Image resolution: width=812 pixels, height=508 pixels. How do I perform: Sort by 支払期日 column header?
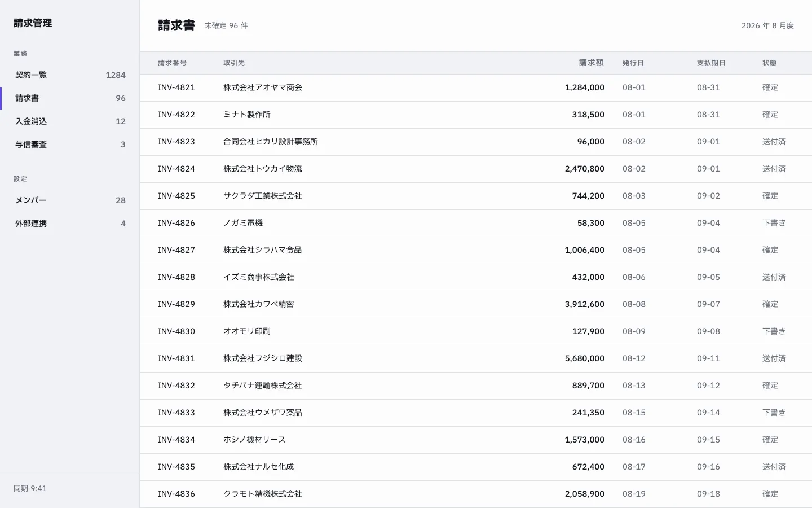711,63
